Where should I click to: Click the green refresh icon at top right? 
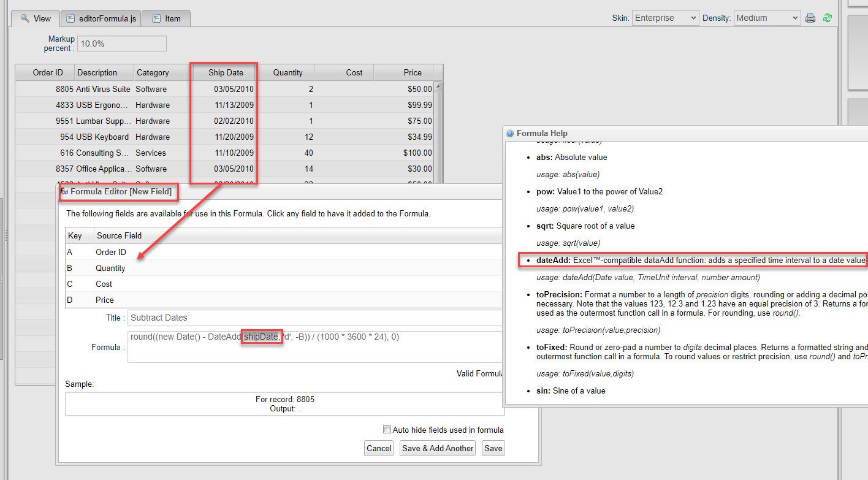(828, 18)
